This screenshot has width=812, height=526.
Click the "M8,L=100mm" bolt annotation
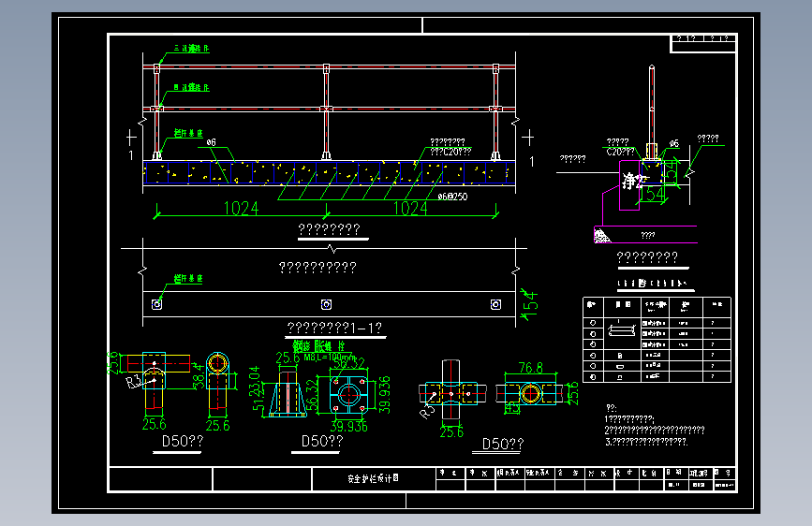[x=330, y=358]
